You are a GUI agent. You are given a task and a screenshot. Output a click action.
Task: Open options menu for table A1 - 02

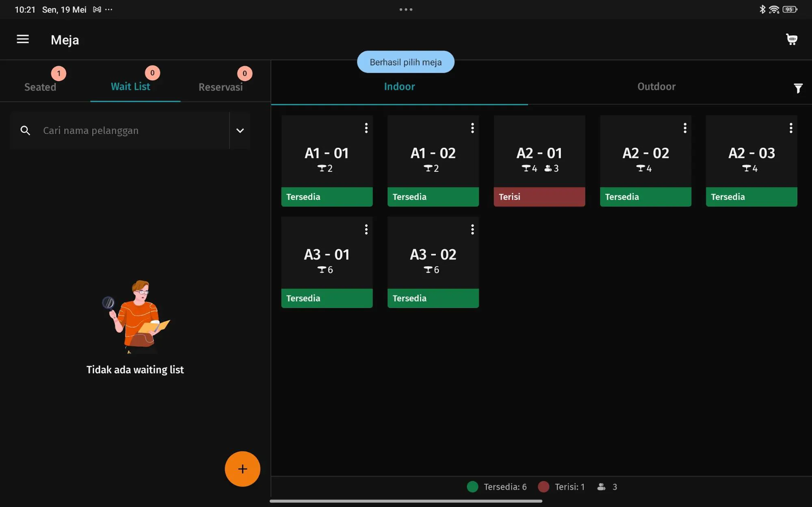click(472, 128)
